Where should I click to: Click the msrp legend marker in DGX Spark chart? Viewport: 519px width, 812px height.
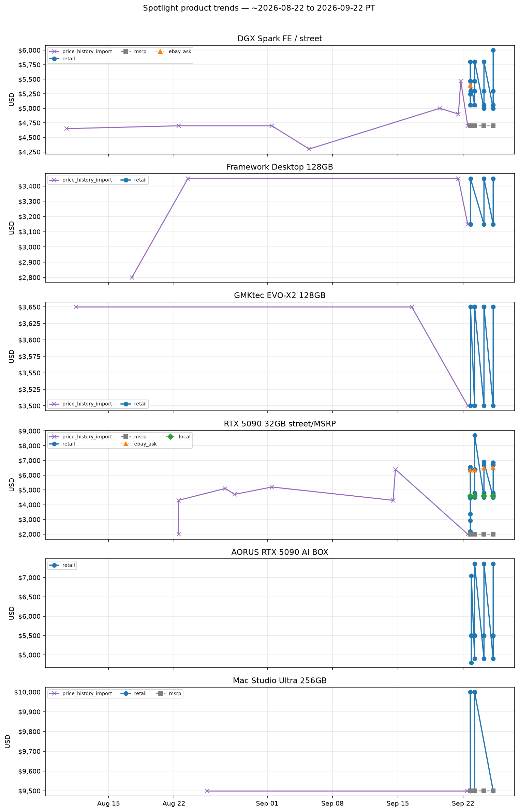(x=126, y=51)
